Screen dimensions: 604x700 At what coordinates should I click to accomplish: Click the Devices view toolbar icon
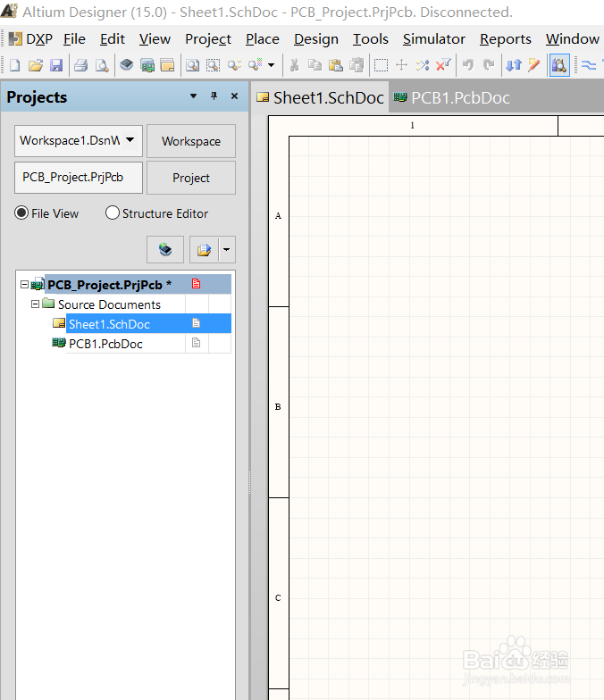[x=127, y=66]
